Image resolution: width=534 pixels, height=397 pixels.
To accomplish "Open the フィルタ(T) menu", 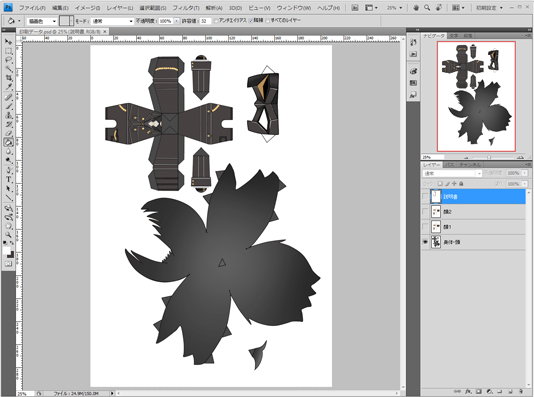I will [186, 7].
